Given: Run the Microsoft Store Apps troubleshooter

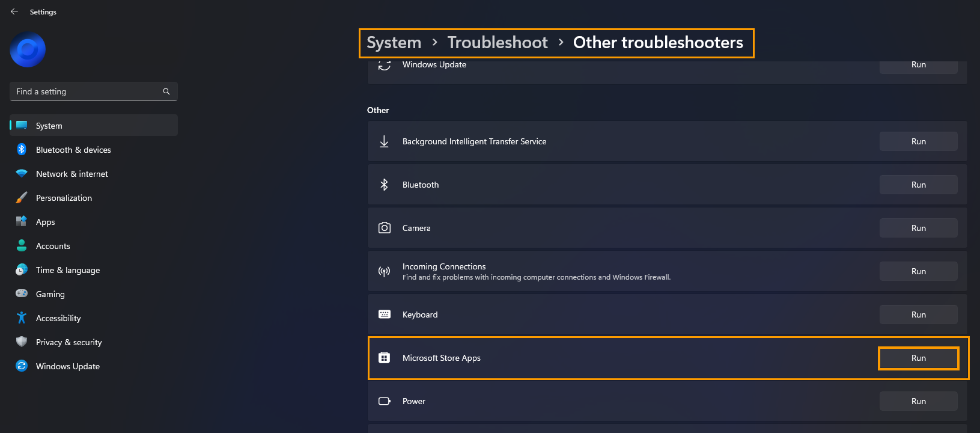Looking at the screenshot, I should pyautogui.click(x=919, y=358).
